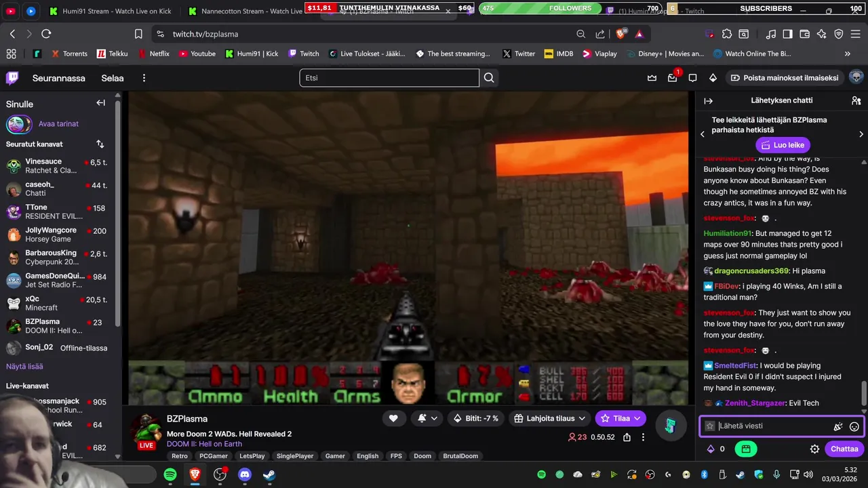Reload the page with the refresh icon
Viewport: 868px width, 488px height.
pos(46,34)
